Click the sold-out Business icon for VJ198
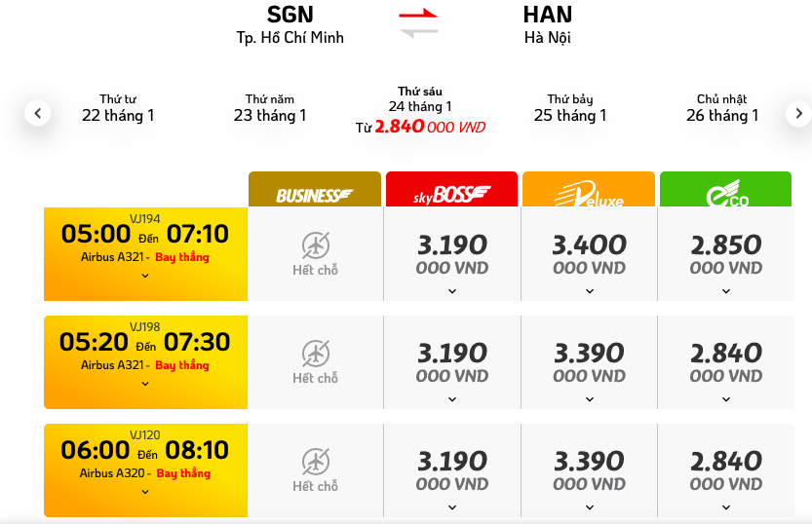This screenshot has height=524, width=812. (x=315, y=354)
